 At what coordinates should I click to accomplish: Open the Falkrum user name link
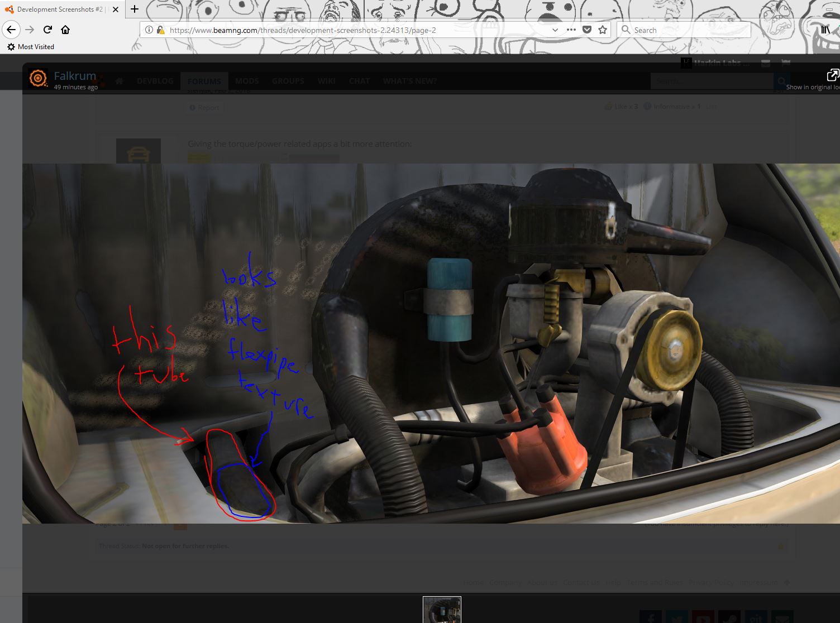[75, 75]
